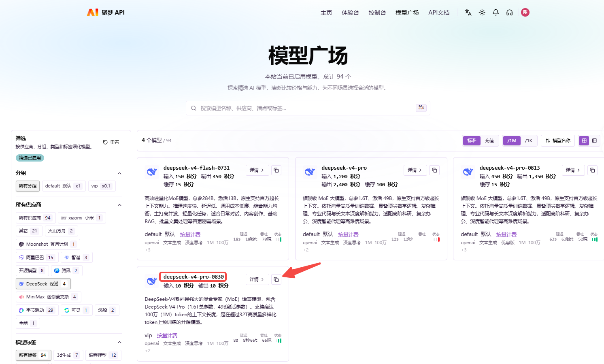Open the headset support icon

pos(509,13)
